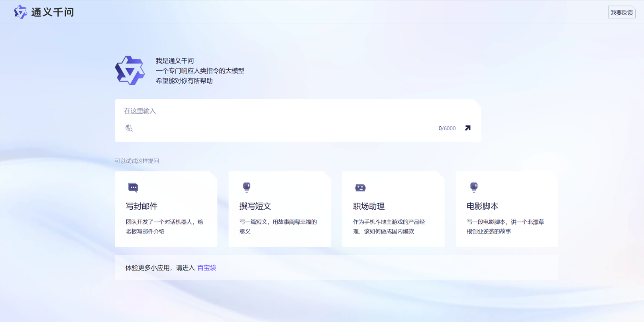Select the 职场助理 prompt card title
Viewport: 644px width, 322px height.
tap(369, 206)
